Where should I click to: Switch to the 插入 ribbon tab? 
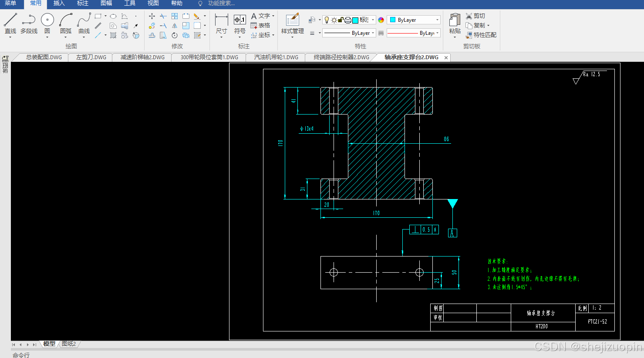click(x=59, y=3)
